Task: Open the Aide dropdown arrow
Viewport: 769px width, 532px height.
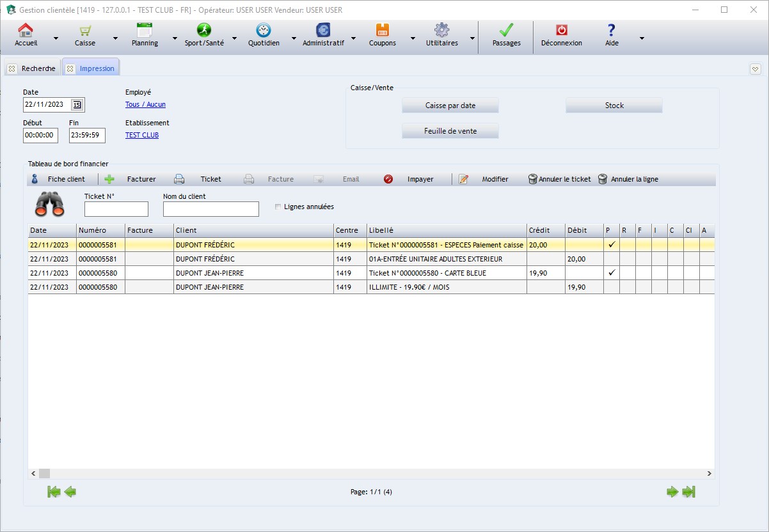Action: (x=642, y=38)
